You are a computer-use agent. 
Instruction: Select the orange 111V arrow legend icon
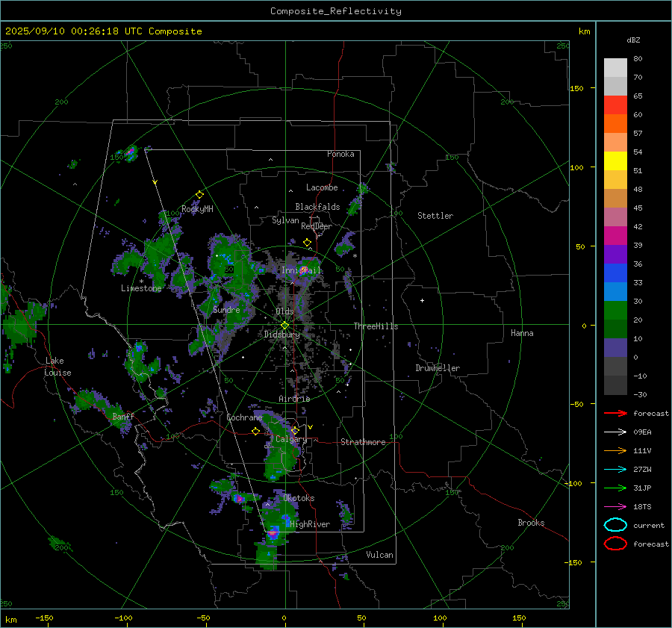coord(615,450)
